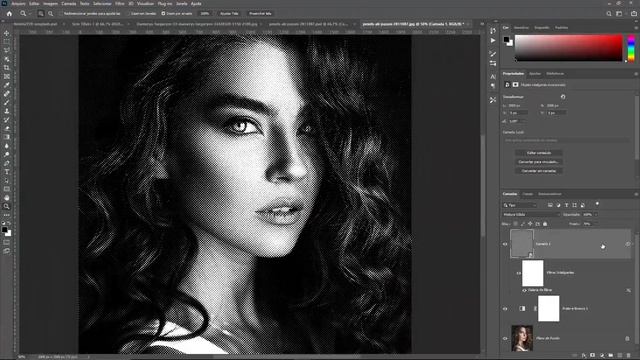Viewport: 640px width, 360px height.
Task: Toggle the layer filter on/off switch
Action: pos(597,204)
